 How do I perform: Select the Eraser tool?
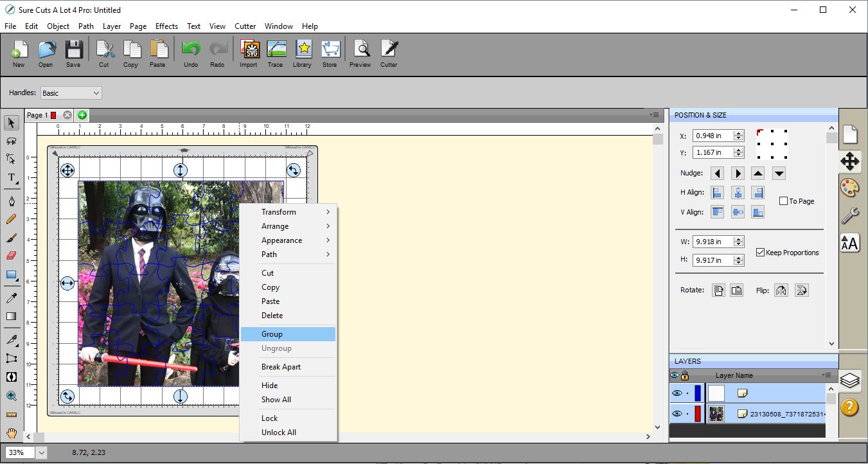click(x=11, y=256)
